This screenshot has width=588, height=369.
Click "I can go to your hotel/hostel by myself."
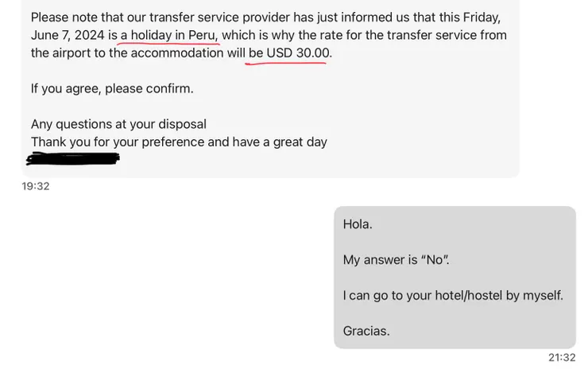(453, 295)
